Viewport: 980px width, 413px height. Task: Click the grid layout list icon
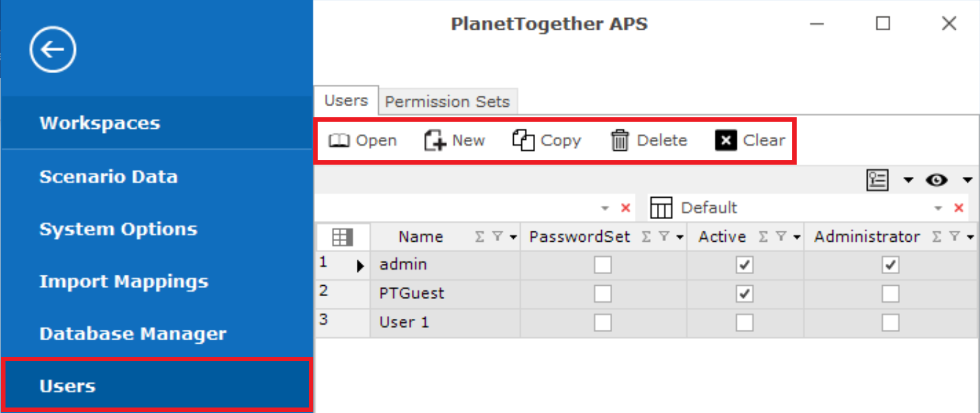pyautogui.click(x=878, y=180)
